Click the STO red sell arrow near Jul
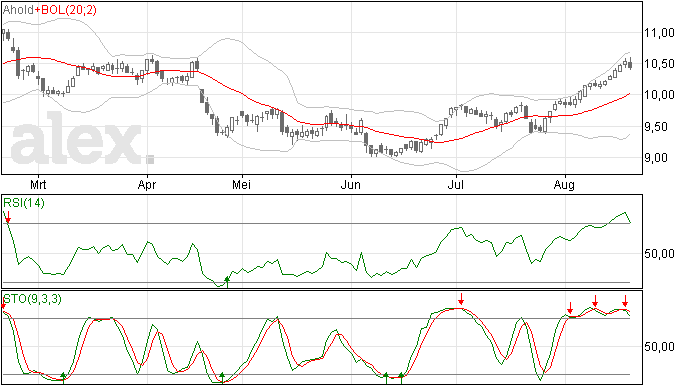This screenshot has width=690, height=387. pos(461,299)
